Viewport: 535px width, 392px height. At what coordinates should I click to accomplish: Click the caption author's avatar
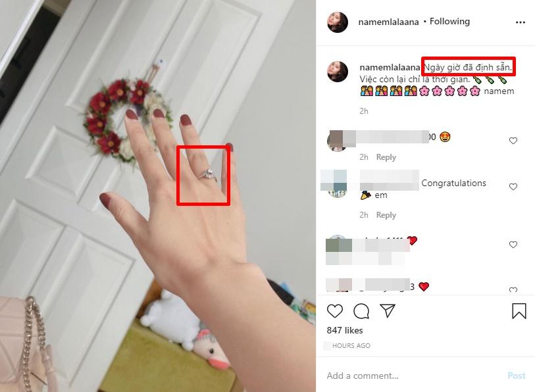[x=338, y=72]
